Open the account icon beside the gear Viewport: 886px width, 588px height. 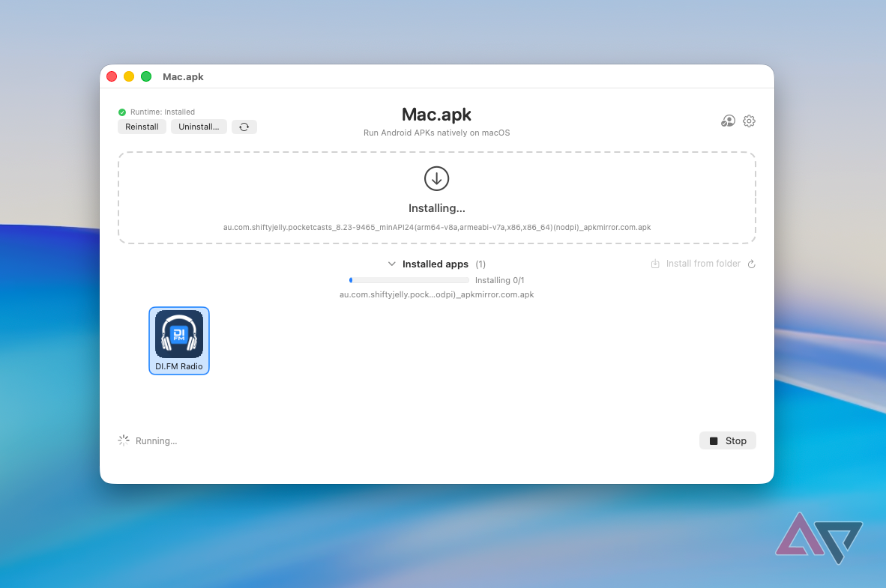(x=728, y=121)
